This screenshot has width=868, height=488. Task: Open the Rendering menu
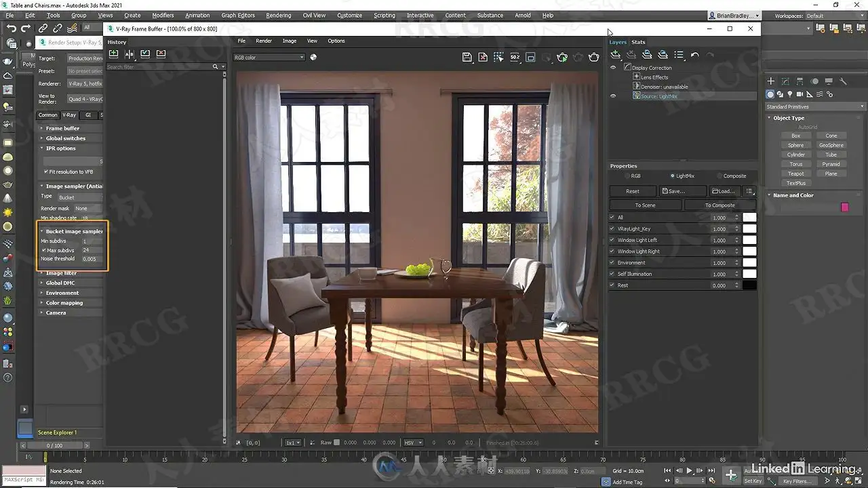click(x=278, y=16)
